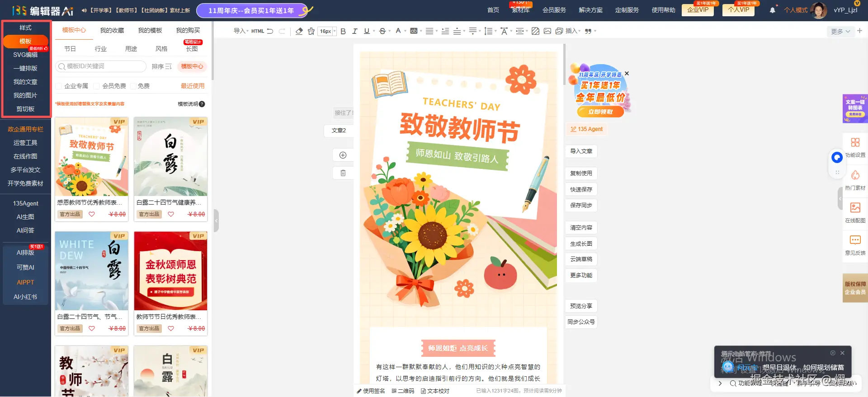Open the 导入 import dropdown

click(241, 31)
